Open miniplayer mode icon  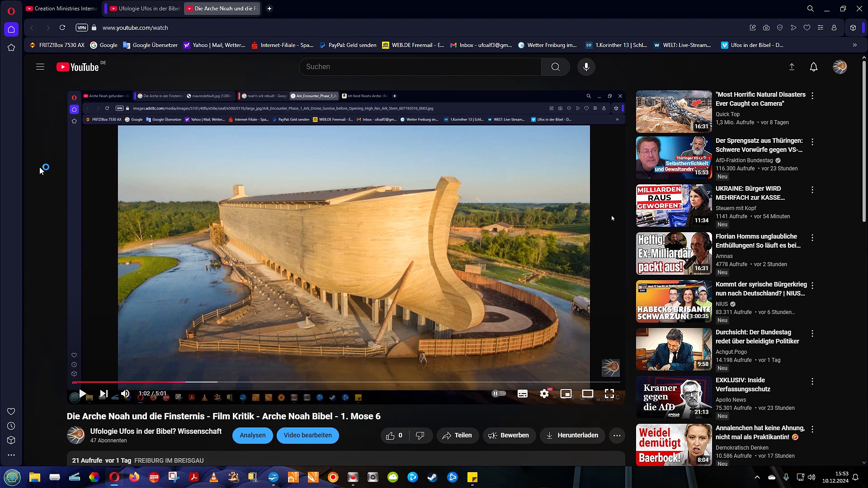[x=566, y=394]
